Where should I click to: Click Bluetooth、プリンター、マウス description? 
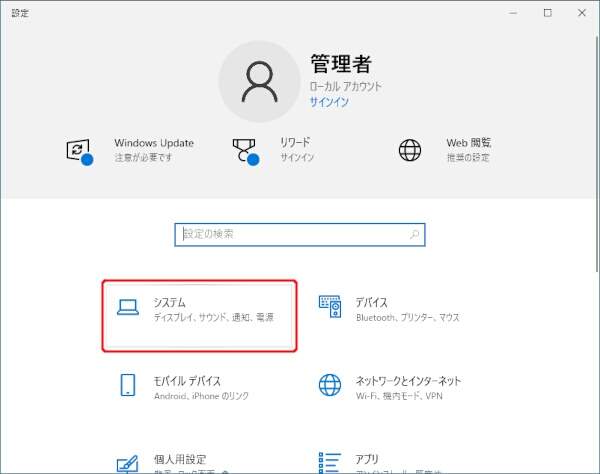tap(408, 318)
